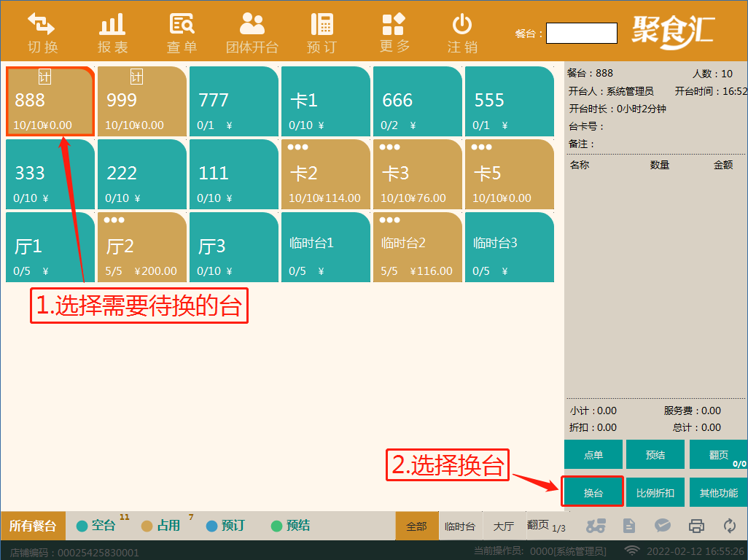Click the delivery scooter icon in bottom bar

596,526
